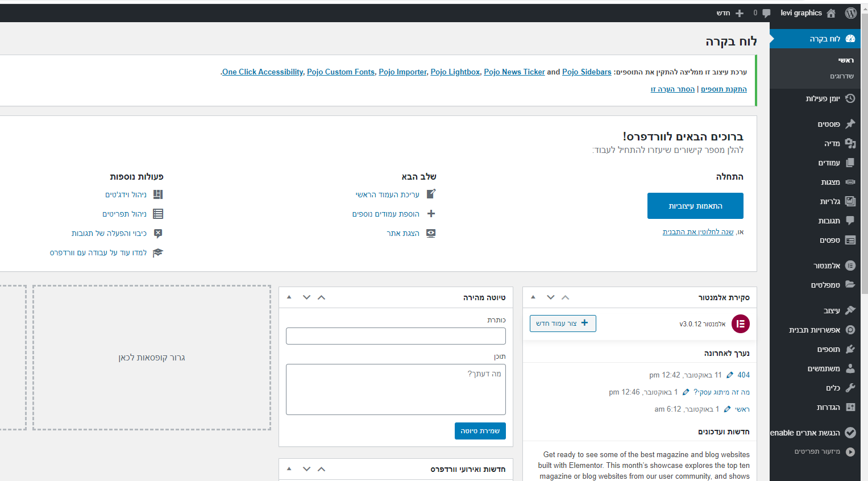Open מצגות slideshow icon in sidebar
The width and height of the screenshot is (868, 481).
[x=850, y=182]
